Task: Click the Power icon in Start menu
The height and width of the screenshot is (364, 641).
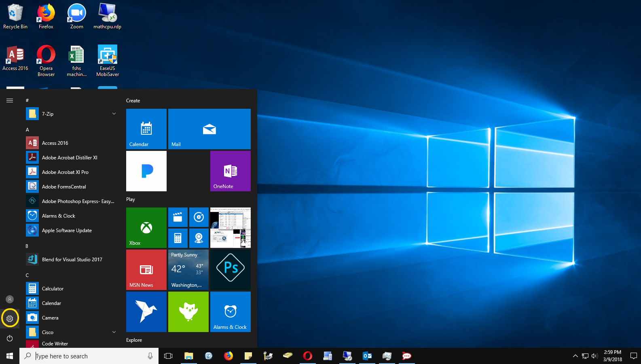Action: 10,338
